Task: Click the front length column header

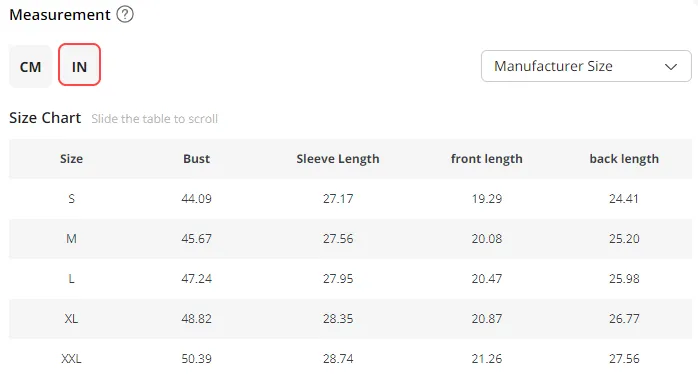Action: coord(487,159)
